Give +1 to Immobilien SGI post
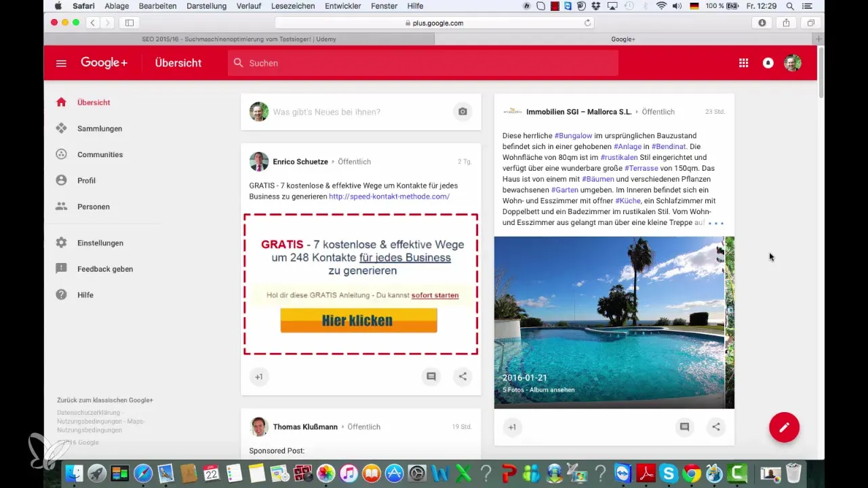This screenshot has width=868, height=488. (x=512, y=427)
